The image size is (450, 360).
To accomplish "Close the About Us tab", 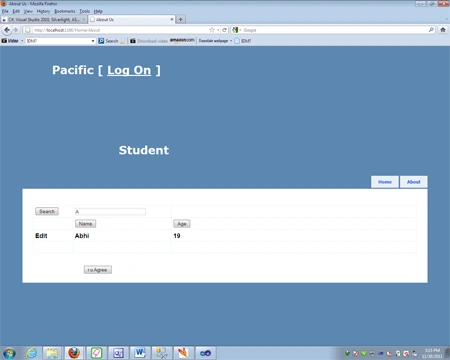I will tap(172, 19).
